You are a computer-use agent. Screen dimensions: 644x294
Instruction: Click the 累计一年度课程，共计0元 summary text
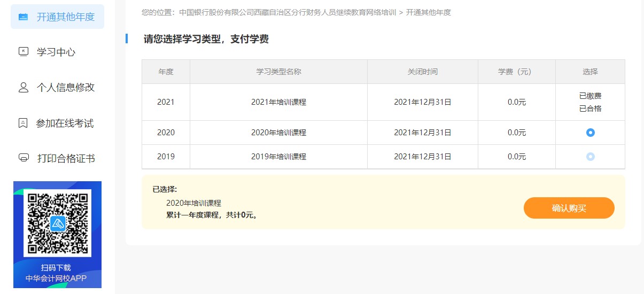click(213, 215)
